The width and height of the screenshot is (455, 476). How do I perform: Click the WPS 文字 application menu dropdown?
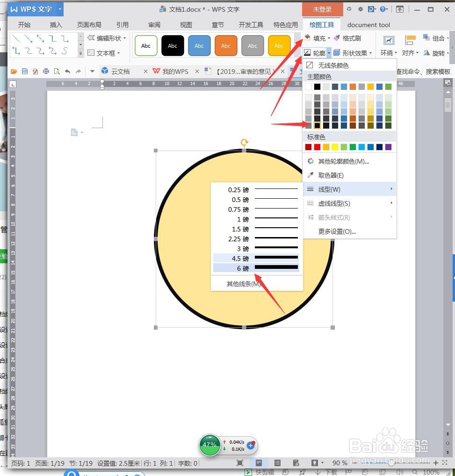point(60,9)
